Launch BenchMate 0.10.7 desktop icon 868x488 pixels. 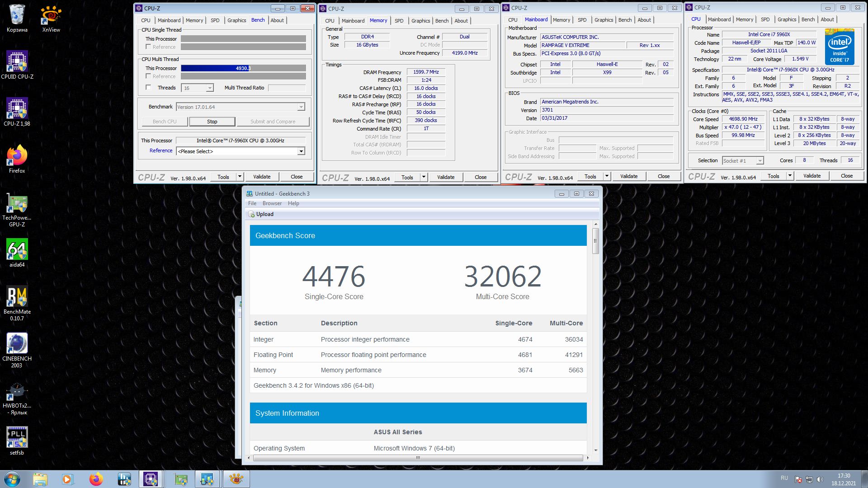[x=17, y=303]
